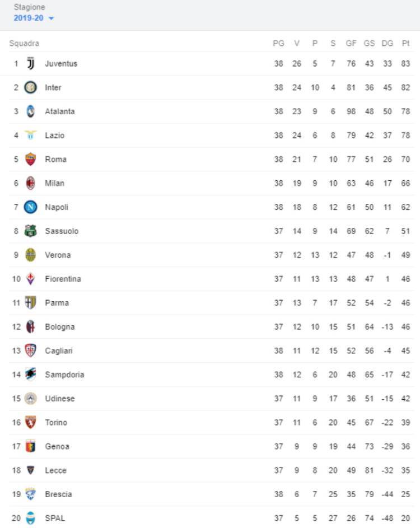Click the Inter club crest

pos(31,88)
